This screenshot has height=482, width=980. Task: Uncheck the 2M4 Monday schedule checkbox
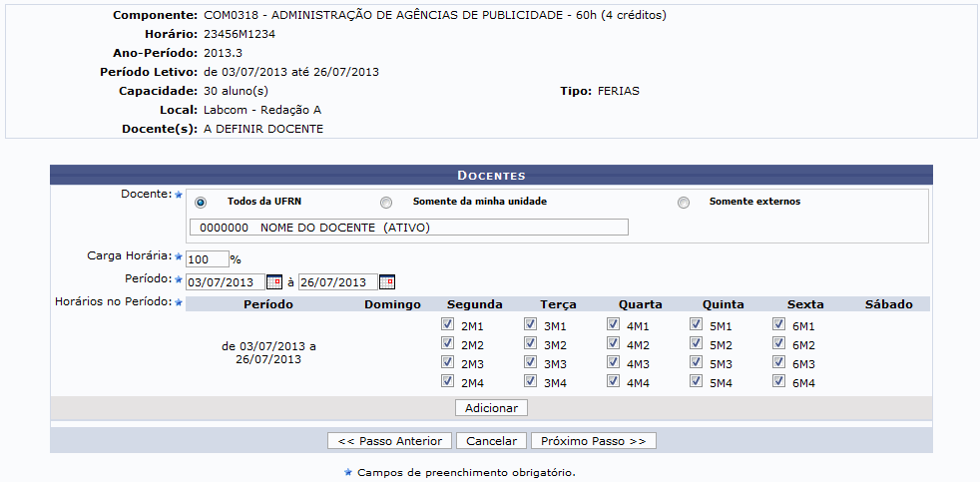point(448,382)
